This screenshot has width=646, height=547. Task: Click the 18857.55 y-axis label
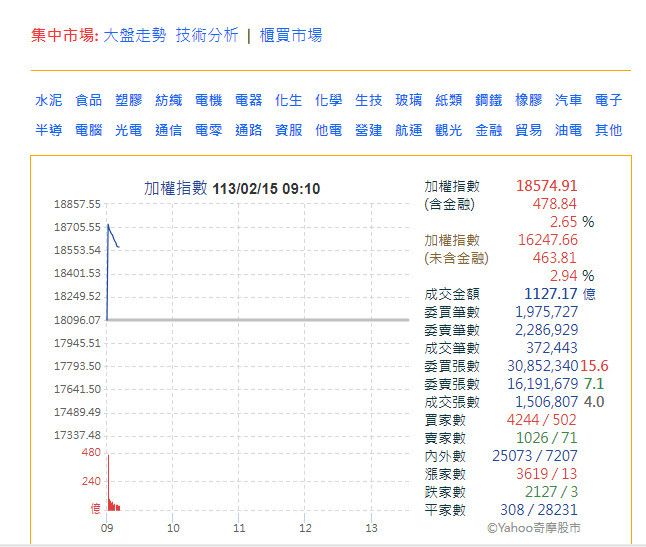(77, 204)
